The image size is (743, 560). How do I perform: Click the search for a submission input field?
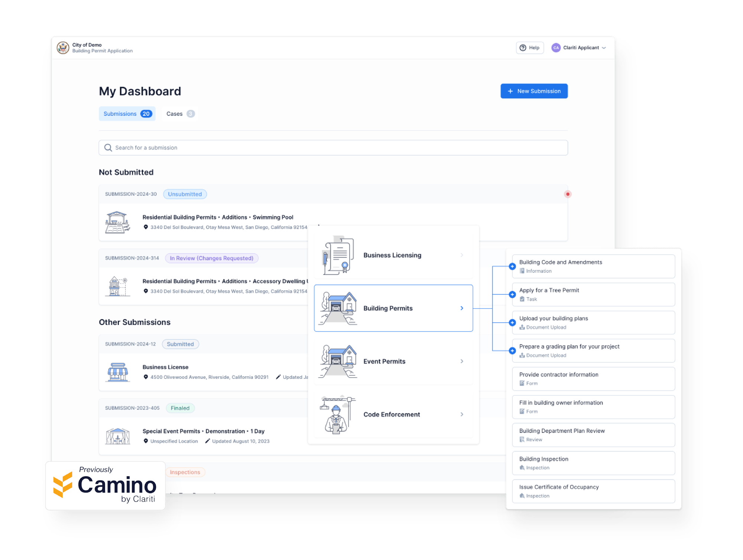[x=333, y=147]
